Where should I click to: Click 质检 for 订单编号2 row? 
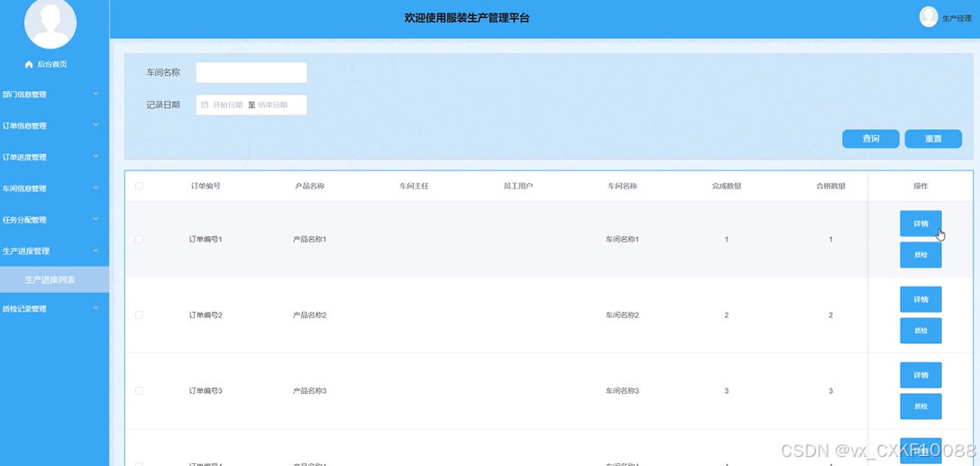(920, 331)
